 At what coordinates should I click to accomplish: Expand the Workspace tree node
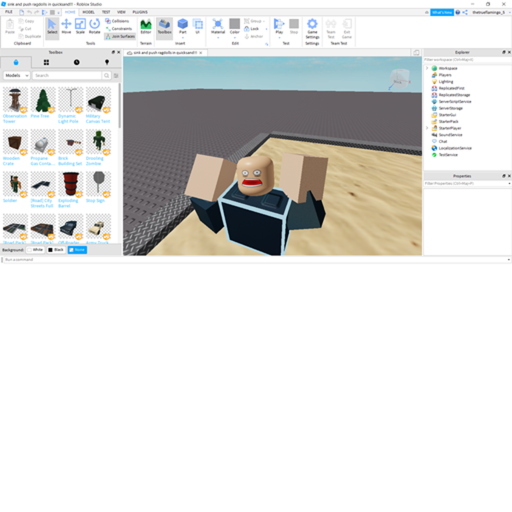(427, 68)
